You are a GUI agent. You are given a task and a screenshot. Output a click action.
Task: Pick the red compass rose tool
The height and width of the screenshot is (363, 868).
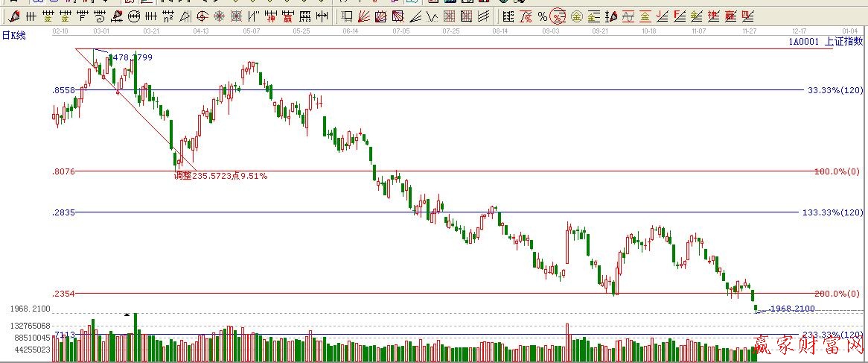tap(219, 16)
